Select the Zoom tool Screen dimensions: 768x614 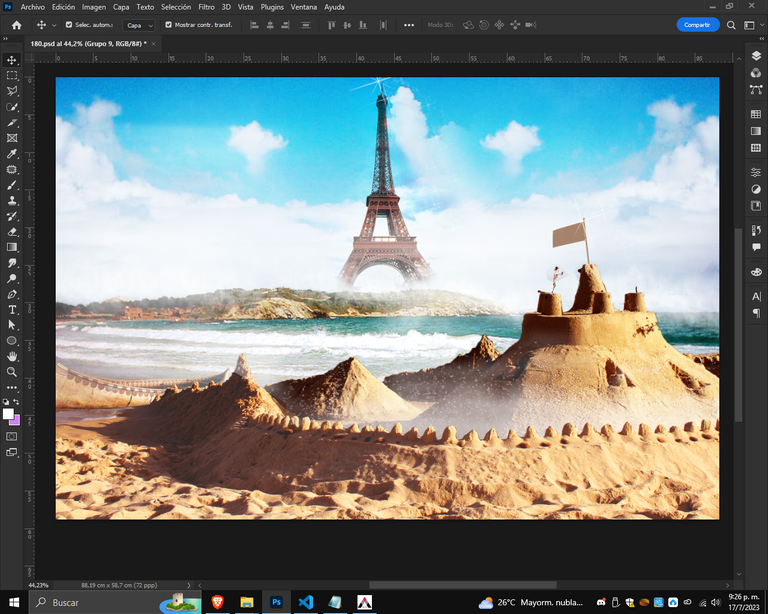12,372
